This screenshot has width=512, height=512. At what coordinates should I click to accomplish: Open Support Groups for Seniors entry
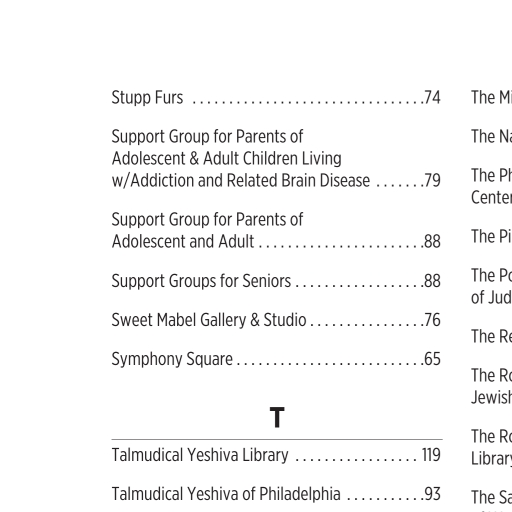pyautogui.click(x=201, y=281)
